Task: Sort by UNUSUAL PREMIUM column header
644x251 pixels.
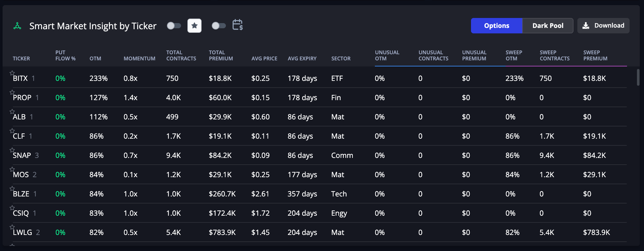Action: click(474, 56)
